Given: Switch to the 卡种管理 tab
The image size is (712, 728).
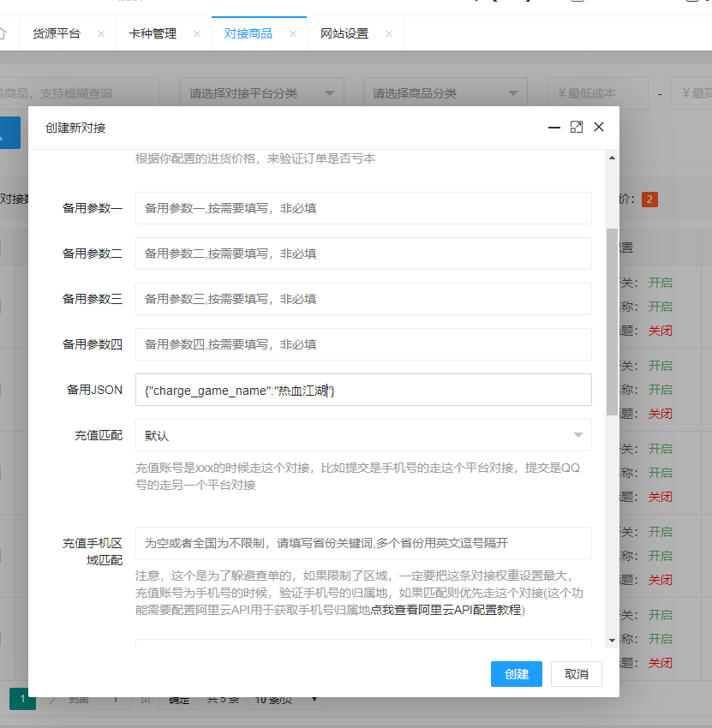Looking at the screenshot, I should (x=153, y=34).
